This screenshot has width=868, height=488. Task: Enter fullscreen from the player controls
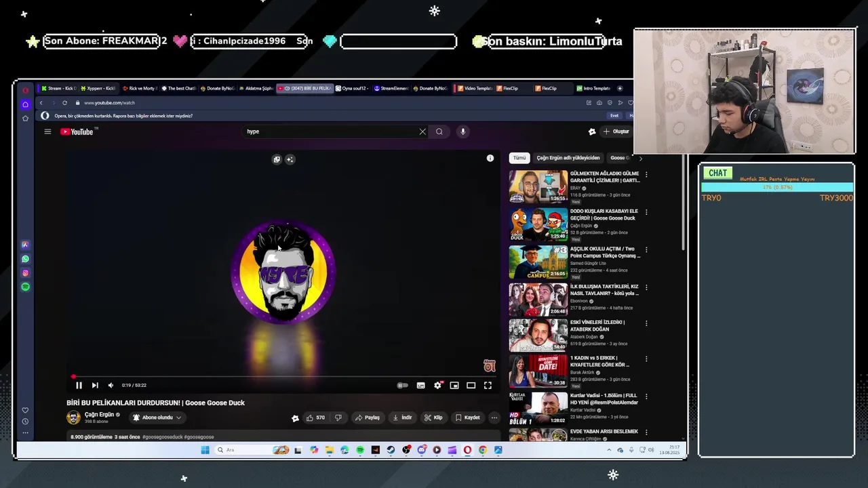pyautogui.click(x=488, y=385)
